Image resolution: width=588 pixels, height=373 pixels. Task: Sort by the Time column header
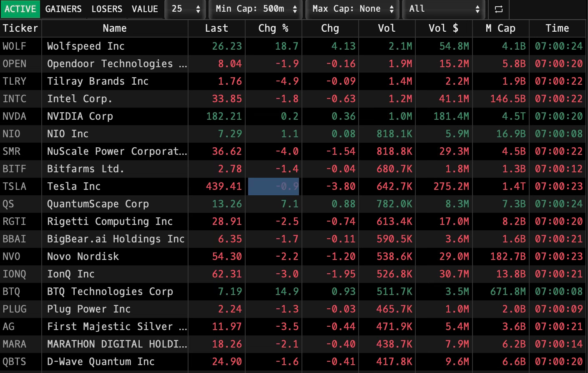pyautogui.click(x=558, y=28)
